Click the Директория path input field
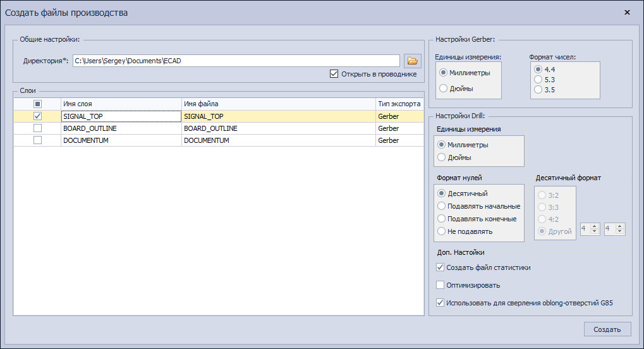The height and width of the screenshot is (349, 644). point(236,61)
